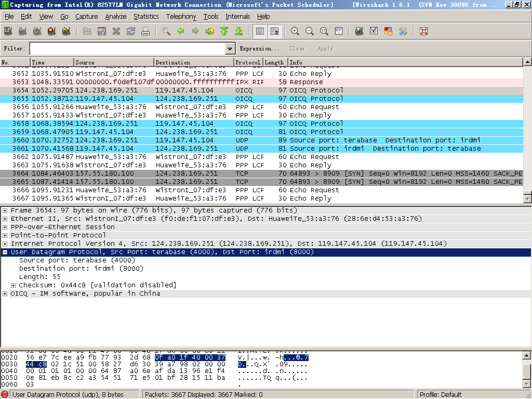Click the Apply filter button
The height and width of the screenshot is (399, 532).
coord(325,48)
